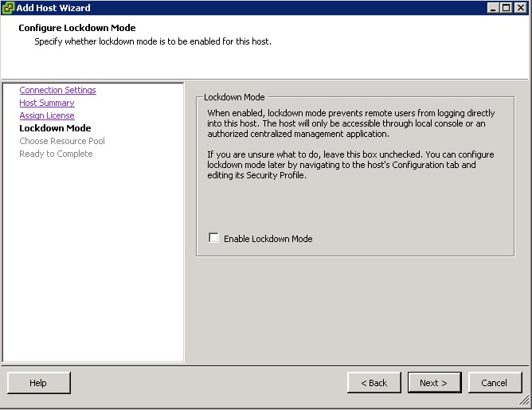Click the 'Configure Lockdown Mode' page heading
Screen dimensions: 532x410
click(x=77, y=28)
